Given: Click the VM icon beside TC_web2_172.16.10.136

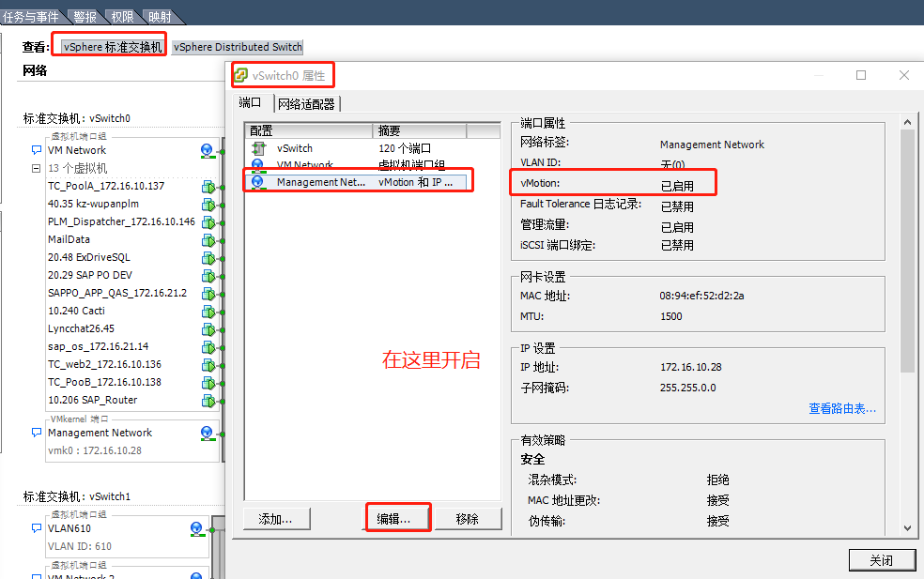Looking at the screenshot, I should pyautogui.click(x=208, y=365).
